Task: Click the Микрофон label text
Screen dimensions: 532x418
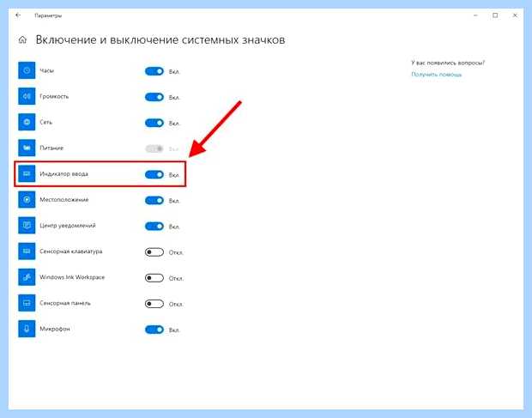Action: (x=55, y=329)
